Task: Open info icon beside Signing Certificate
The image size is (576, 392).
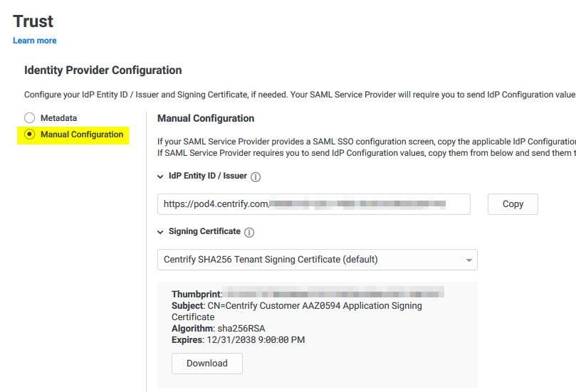Action: coord(249,233)
